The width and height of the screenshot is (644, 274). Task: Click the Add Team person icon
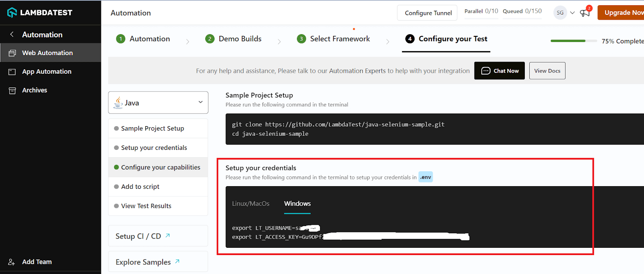pos(12,262)
